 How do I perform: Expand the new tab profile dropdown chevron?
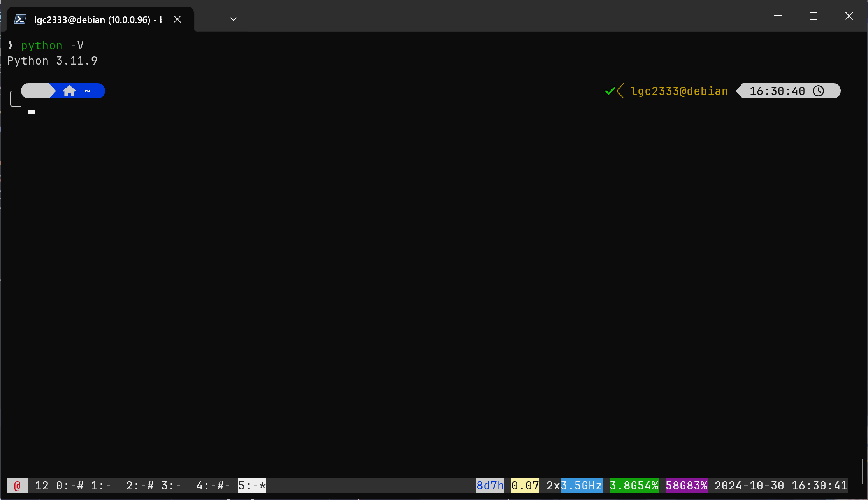click(x=234, y=19)
